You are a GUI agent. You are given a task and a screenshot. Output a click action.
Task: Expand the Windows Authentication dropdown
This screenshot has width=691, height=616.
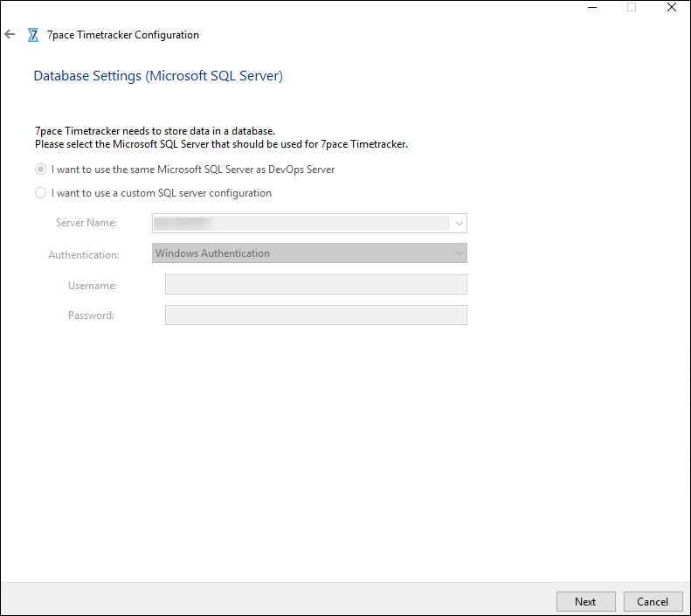[x=309, y=253]
